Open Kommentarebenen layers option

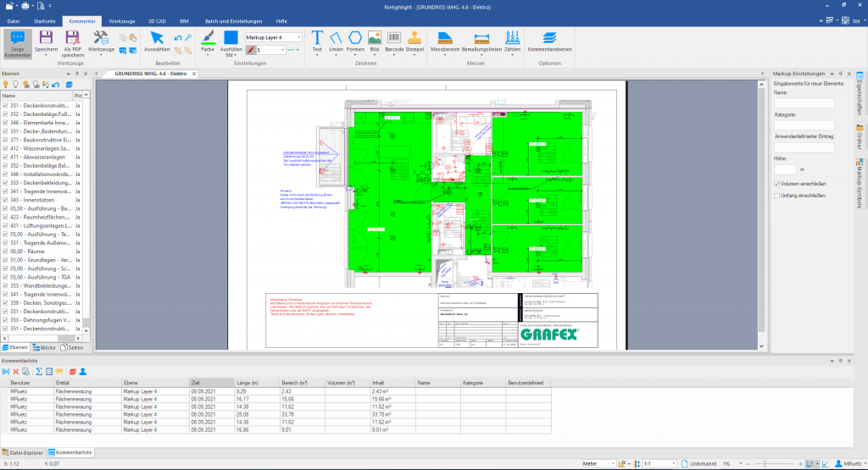point(549,39)
